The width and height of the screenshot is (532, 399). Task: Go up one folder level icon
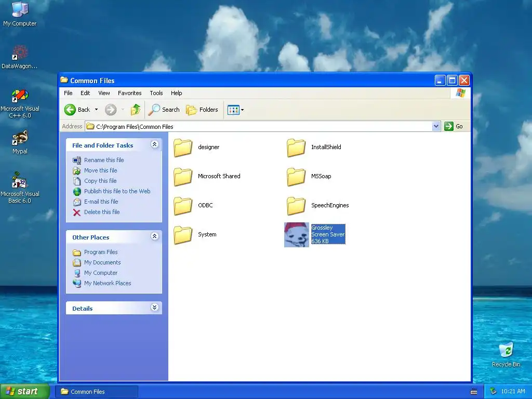click(x=136, y=110)
